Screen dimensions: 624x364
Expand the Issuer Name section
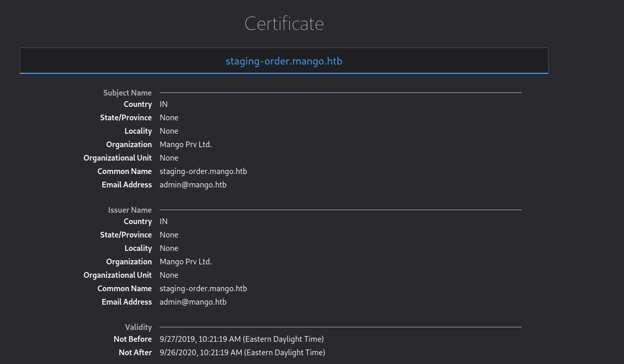(130, 210)
